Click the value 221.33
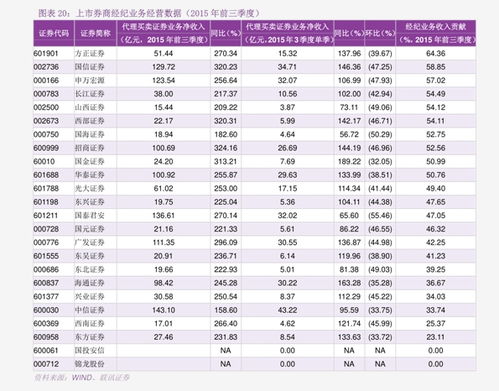This screenshot has width=499, height=391. coord(226,229)
